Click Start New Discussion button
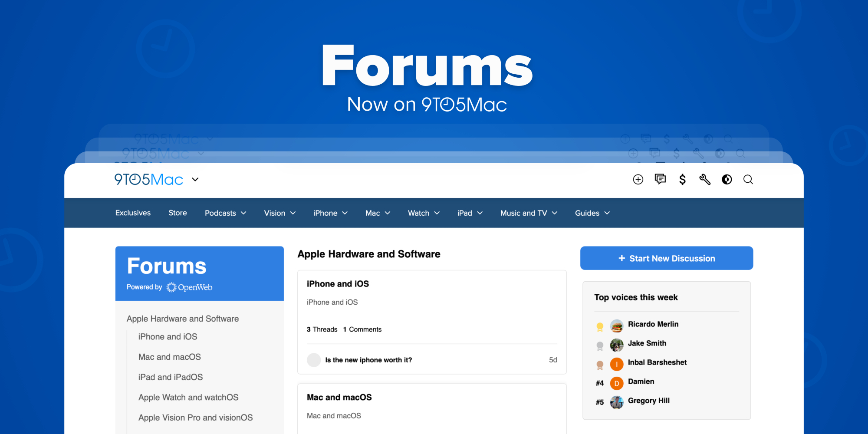The image size is (868, 434). tap(666, 258)
